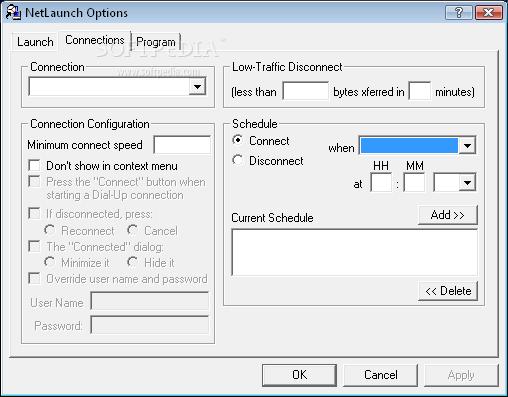Toggle Override user name and password
Viewport: 508px width, 397px height.
34,279
